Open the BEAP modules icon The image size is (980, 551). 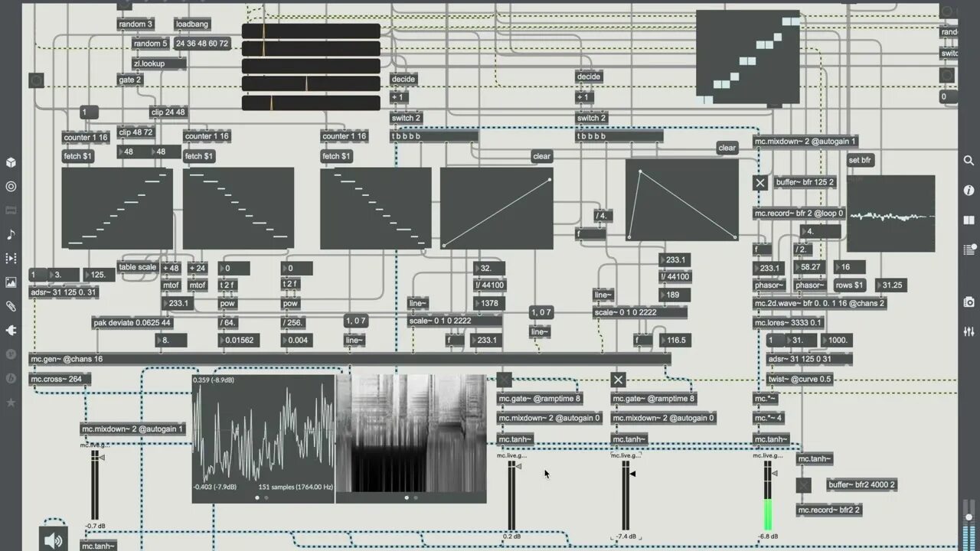click(11, 378)
